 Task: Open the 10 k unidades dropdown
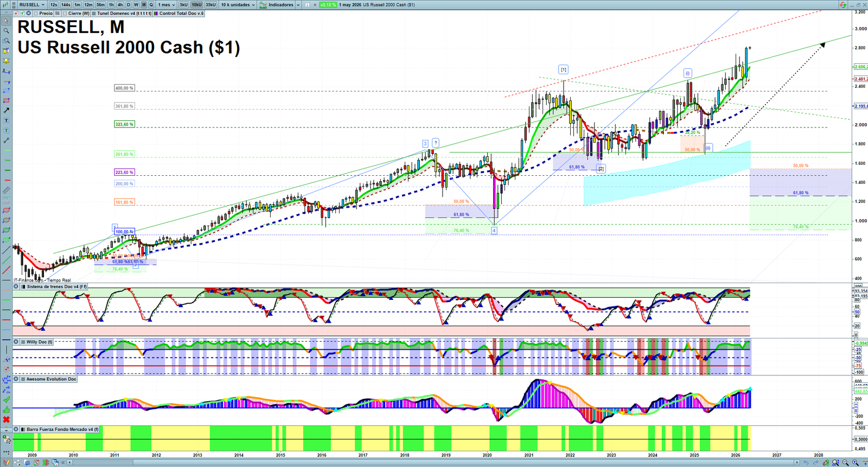(x=238, y=5)
